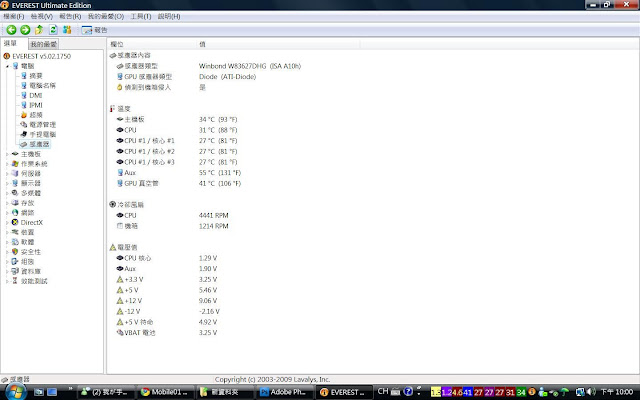The width and height of the screenshot is (640, 400).
Task: Refresh the page with the toolbar refresh icon
Action: pyautogui.click(x=53, y=30)
